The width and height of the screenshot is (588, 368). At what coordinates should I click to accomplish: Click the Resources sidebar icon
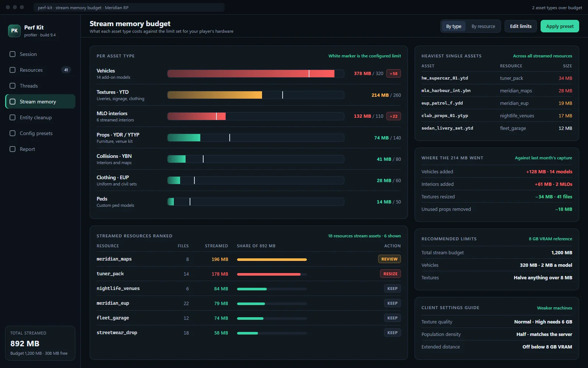click(12, 70)
